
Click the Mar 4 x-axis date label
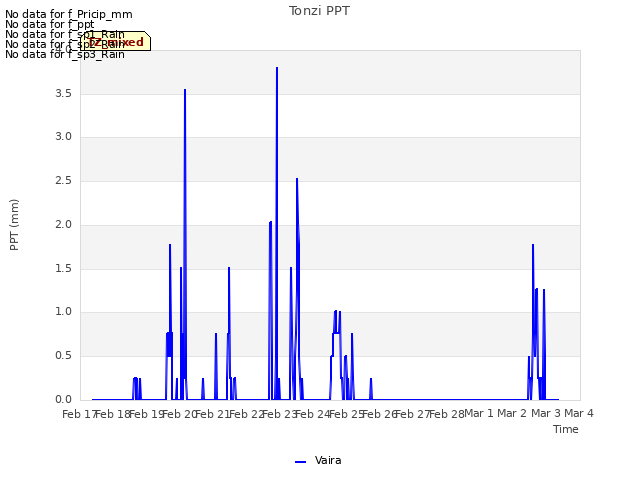[579, 413]
